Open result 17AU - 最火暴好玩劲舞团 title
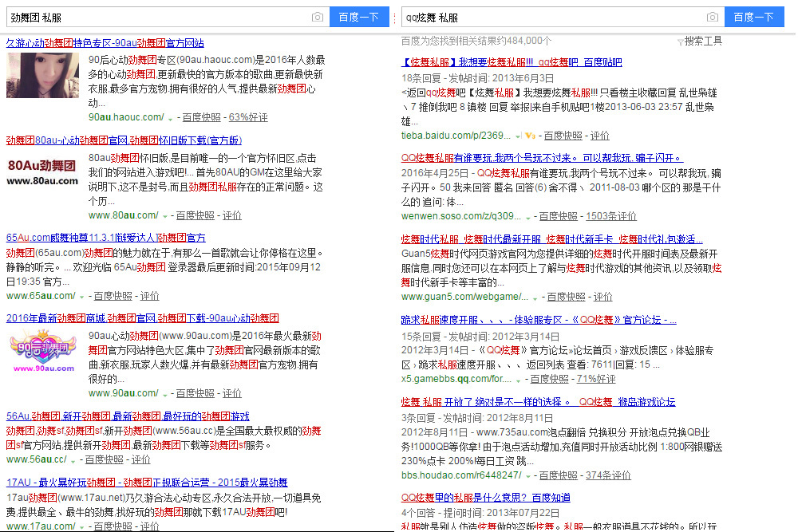The image size is (798, 532). coord(147,483)
